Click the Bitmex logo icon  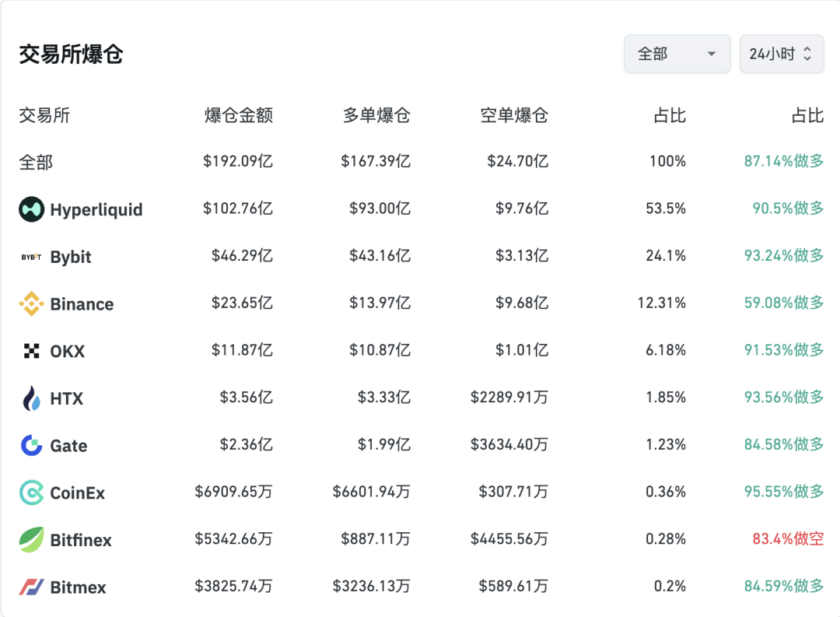pos(32,587)
